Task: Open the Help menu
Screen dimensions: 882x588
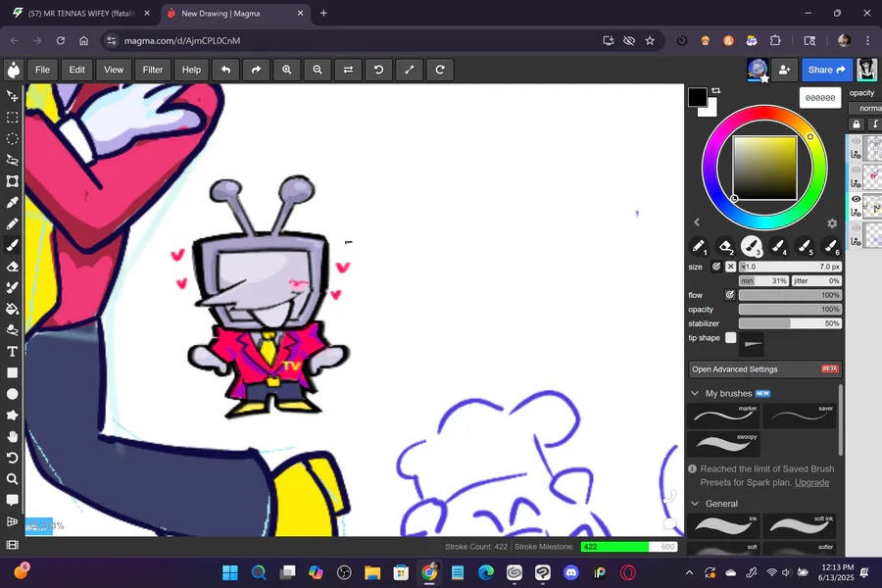Action: (191, 70)
